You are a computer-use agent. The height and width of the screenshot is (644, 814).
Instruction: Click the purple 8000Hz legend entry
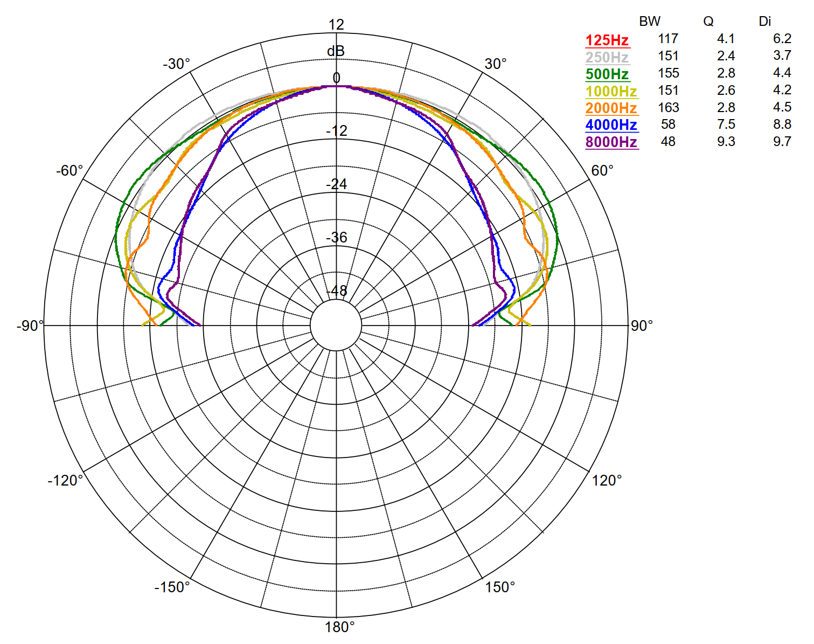tap(611, 142)
